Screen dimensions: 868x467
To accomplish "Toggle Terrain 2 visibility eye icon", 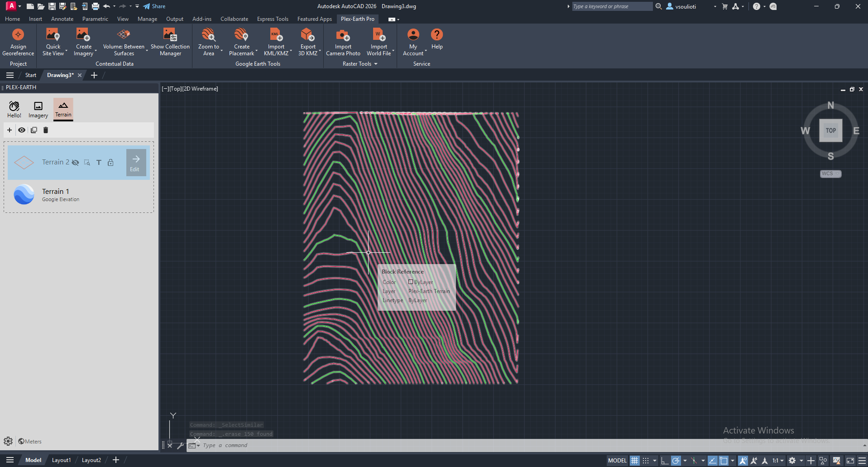I will pos(75,162).
